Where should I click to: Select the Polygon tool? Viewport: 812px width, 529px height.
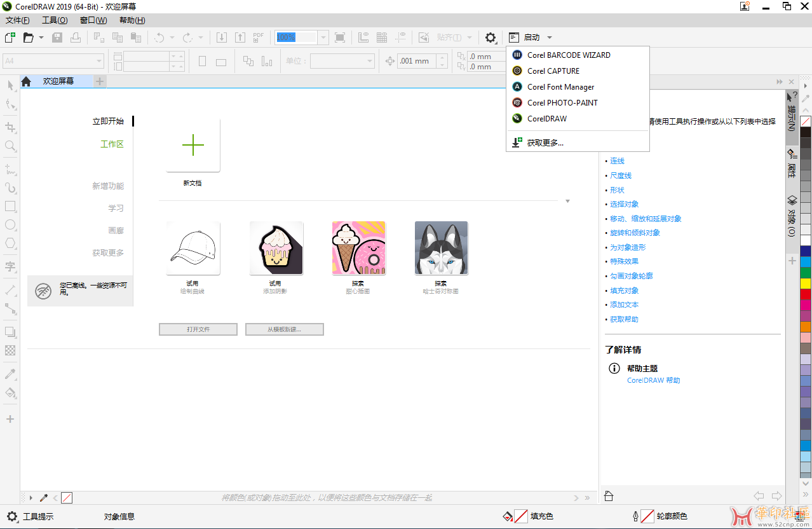(10, 243)
